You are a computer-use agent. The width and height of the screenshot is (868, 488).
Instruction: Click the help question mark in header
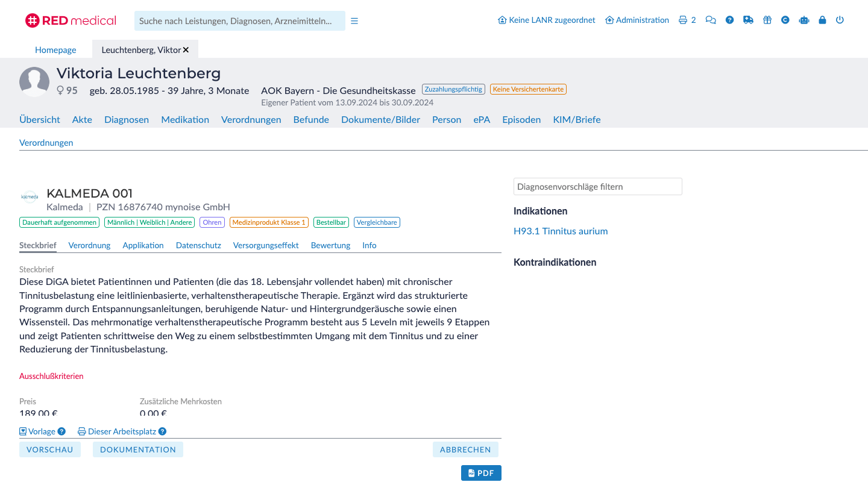729,20
